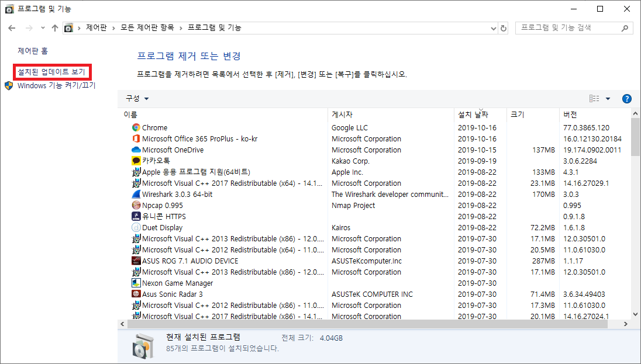Refresh the address bar location
This screenshot has height=364, width=641.
(503, 28)
